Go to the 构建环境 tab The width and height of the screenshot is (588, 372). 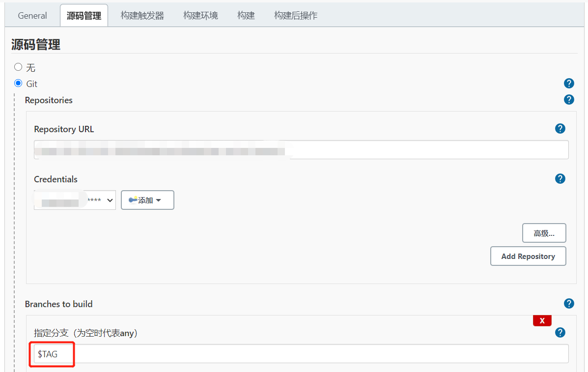[x=200, y=15]
